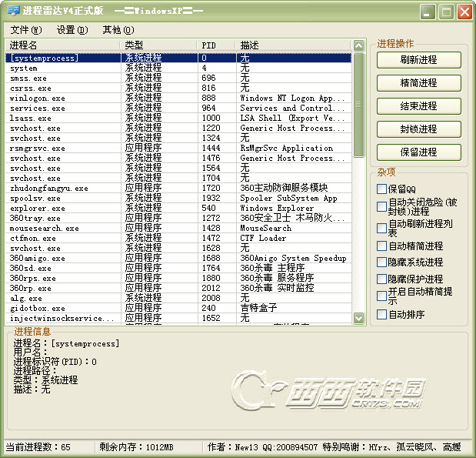476x458 pixels.
Task: Click the author QQ 200894507 text
Action: coord(290,447)
